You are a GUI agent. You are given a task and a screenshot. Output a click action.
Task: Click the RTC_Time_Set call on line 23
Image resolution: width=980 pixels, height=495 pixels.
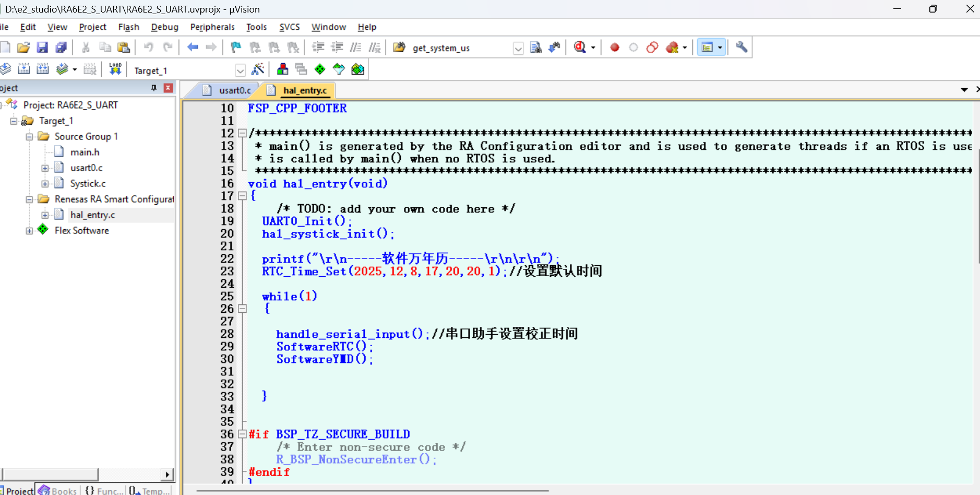[x=304, y=272]
